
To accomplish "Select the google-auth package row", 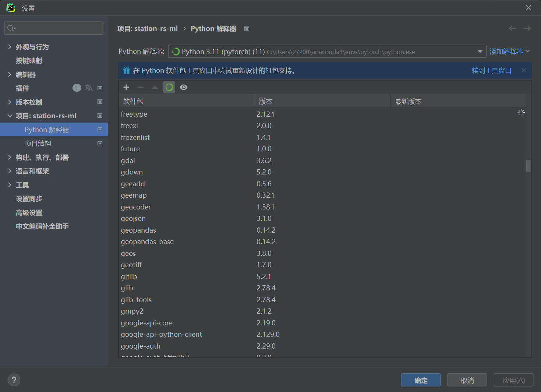I will tap(322, 346).
